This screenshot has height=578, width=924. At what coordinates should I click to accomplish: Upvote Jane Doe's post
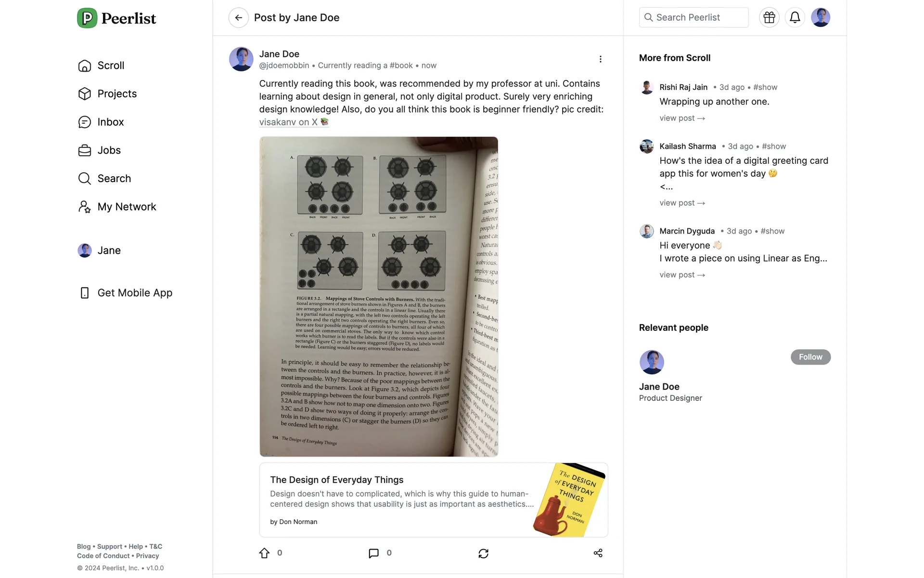coord(264,553)
